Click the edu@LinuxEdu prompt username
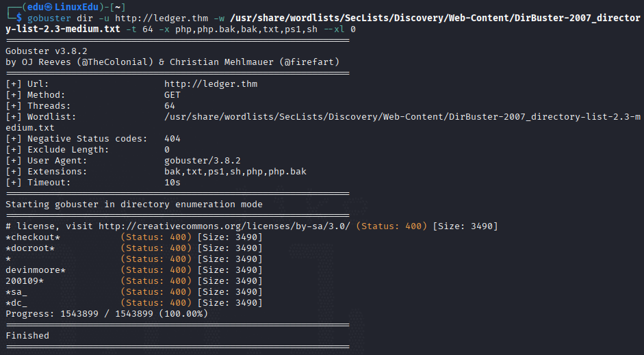This screenshot has width=644, height=355. pyautogui.click(x=63, y=7)
